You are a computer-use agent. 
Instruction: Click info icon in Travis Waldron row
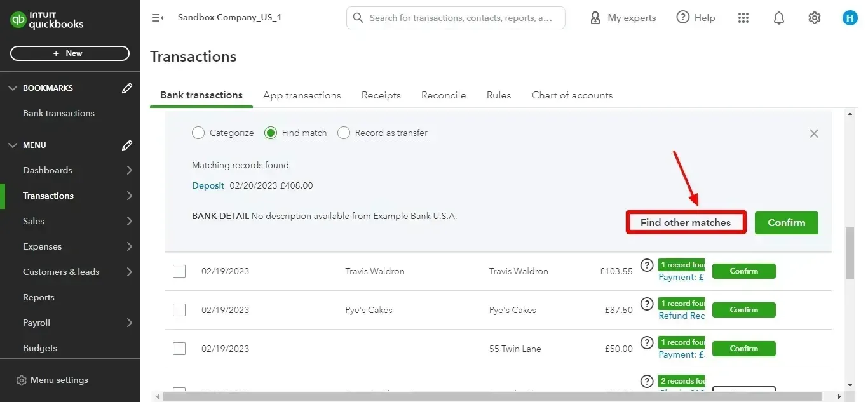[647, 265]
